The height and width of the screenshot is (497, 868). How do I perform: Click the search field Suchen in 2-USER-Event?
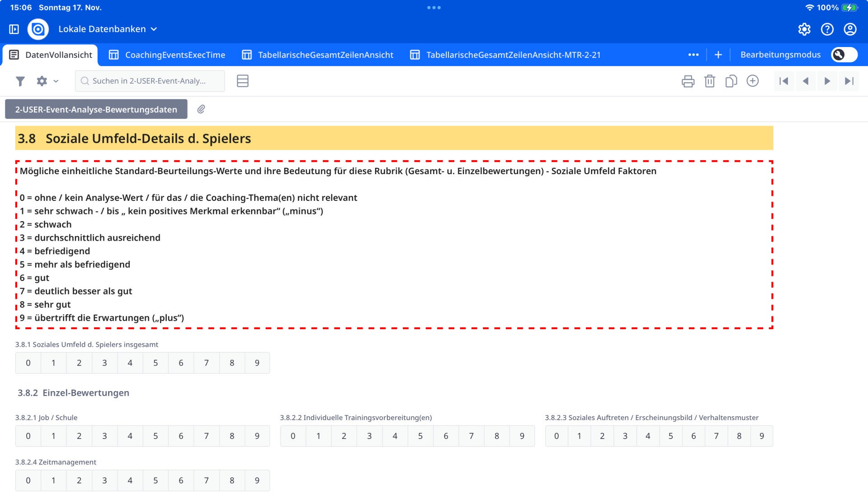coord(149,81)
